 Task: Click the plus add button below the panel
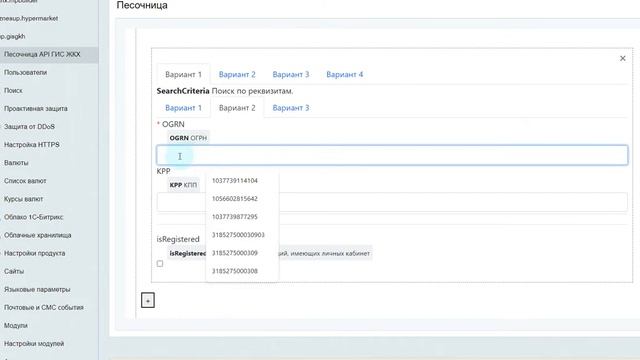coord(148,300)
